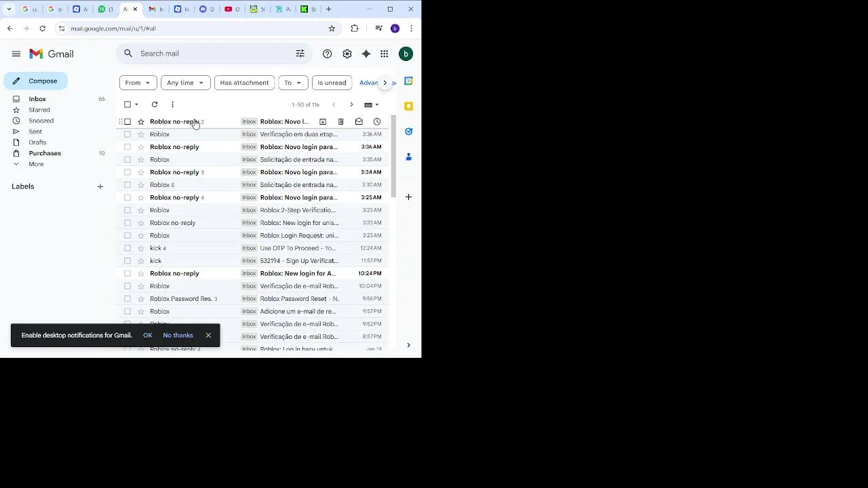868x488 pixels.
Task: Open the Google account avatar in Gmail
Action: 406,54
